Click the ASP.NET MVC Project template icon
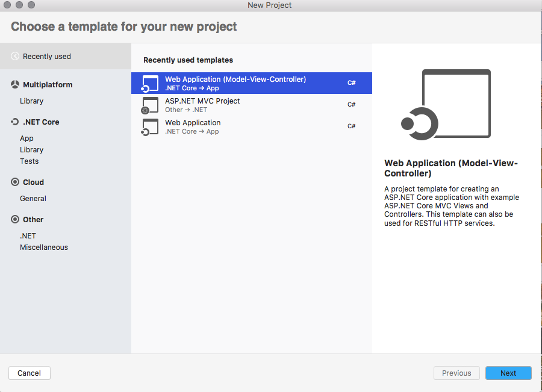Image resolution: width=542 pixels, height=392 pixels. click(x=150, y=105)
